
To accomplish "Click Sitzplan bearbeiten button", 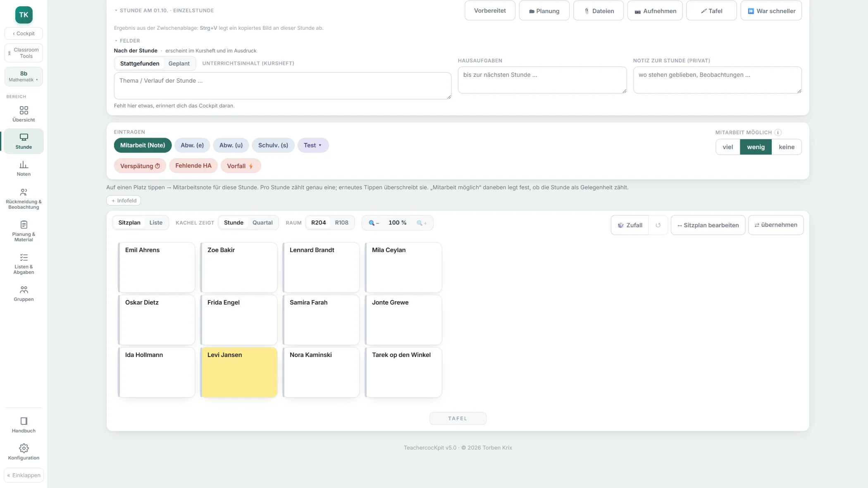I will click(708, 225).
